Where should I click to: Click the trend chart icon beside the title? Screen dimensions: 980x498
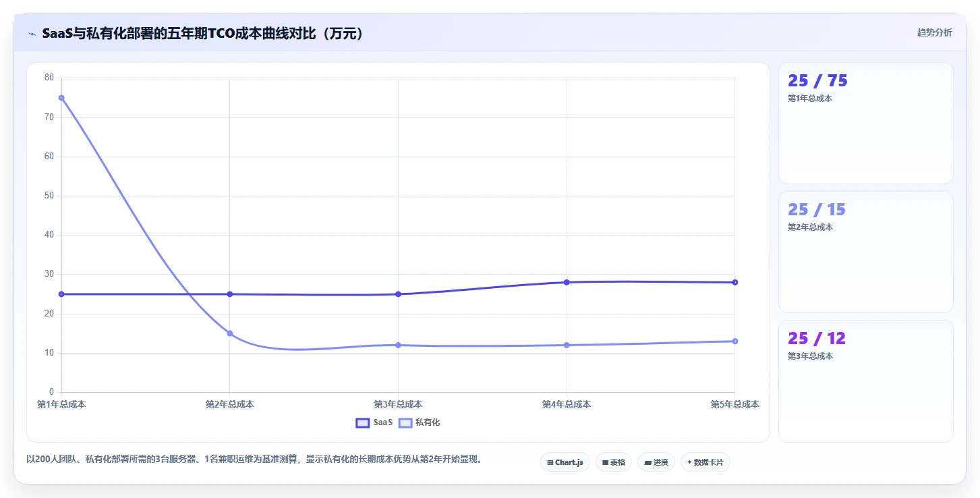pyautogui.click(x=32, y=34)
